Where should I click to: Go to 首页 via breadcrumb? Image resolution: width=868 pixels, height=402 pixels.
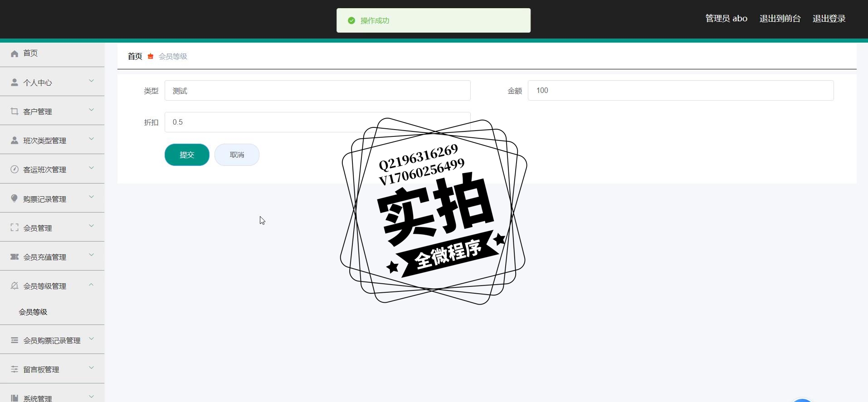click(x=135, y=56)
